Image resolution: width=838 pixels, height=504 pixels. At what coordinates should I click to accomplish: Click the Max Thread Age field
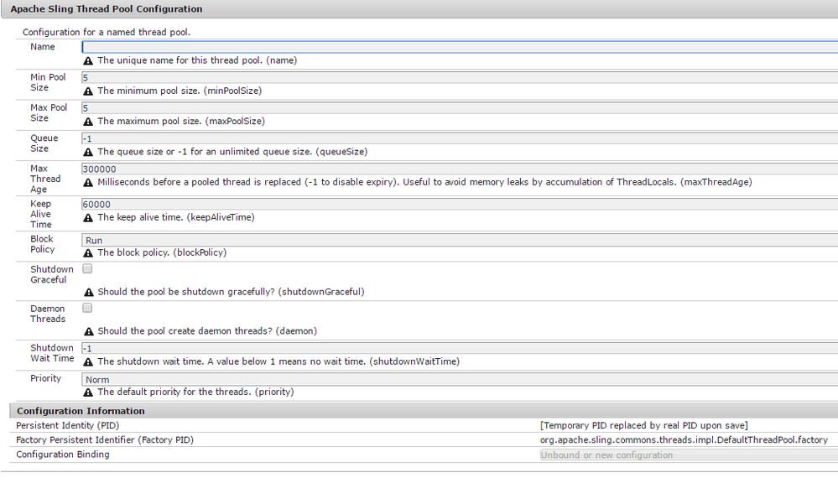(x=459, y=169)
